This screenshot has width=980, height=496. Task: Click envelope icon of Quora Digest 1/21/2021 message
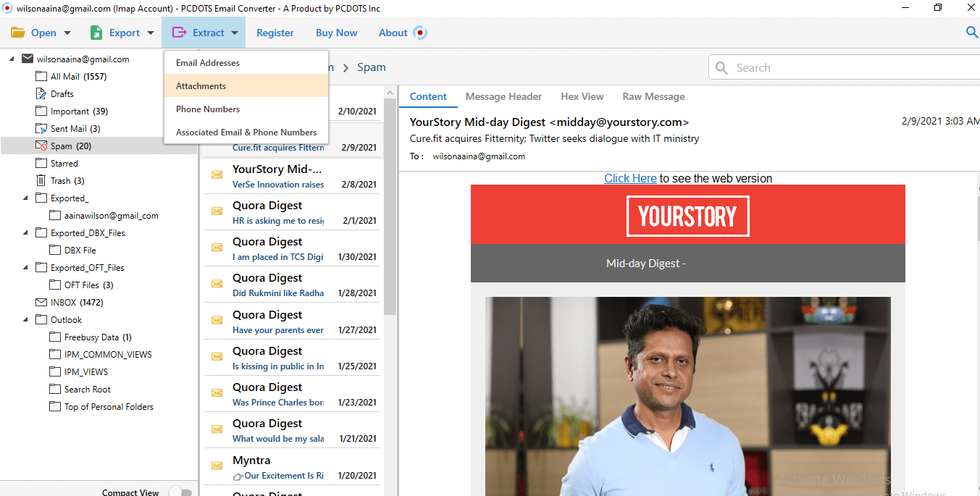pyautogui.click(x=217, y=429)
